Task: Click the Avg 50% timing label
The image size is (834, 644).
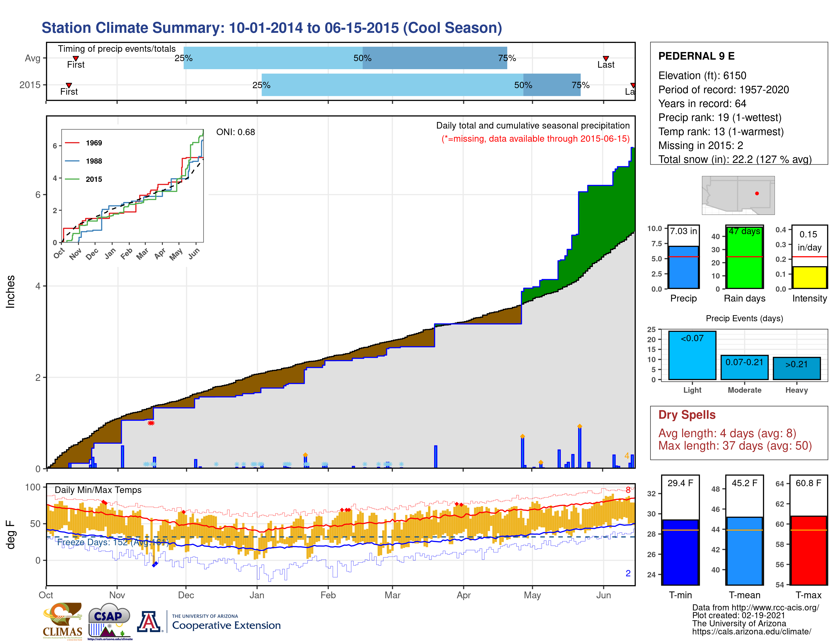Action: (x=362, y=58)
